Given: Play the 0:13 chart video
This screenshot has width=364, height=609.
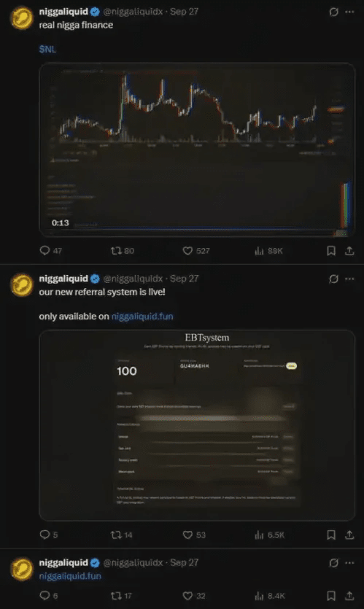Looking at the screenshot, I should [x=197, y=150].
